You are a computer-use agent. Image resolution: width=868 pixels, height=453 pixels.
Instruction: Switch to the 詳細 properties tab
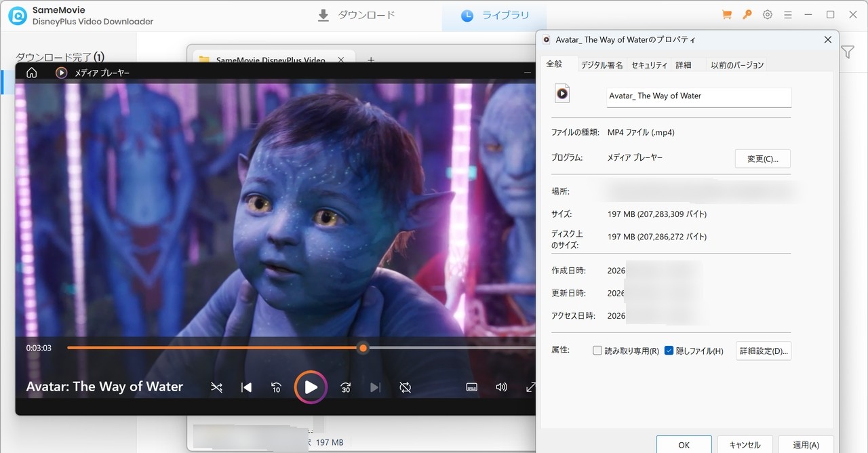click(x=685, y=64)
